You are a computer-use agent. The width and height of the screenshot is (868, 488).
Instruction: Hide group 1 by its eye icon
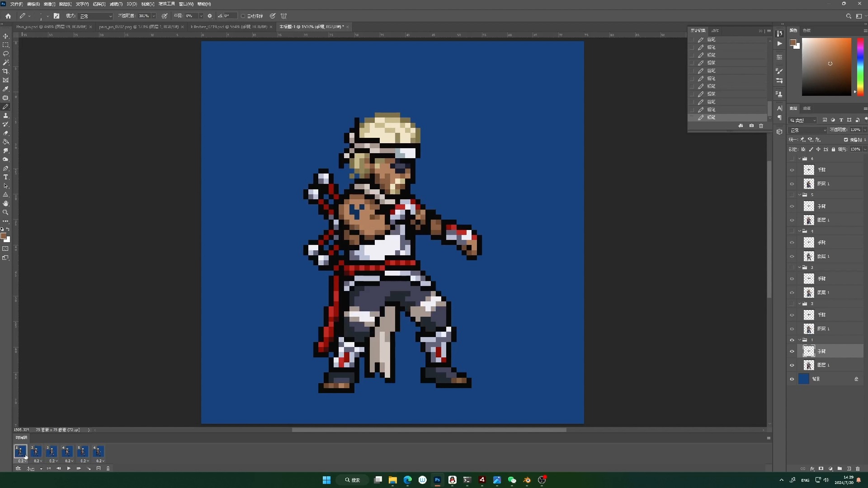[792, 340]
